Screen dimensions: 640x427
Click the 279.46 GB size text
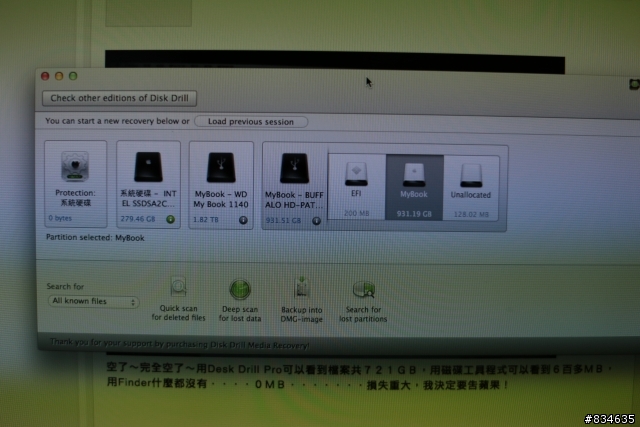click(138, 219)
